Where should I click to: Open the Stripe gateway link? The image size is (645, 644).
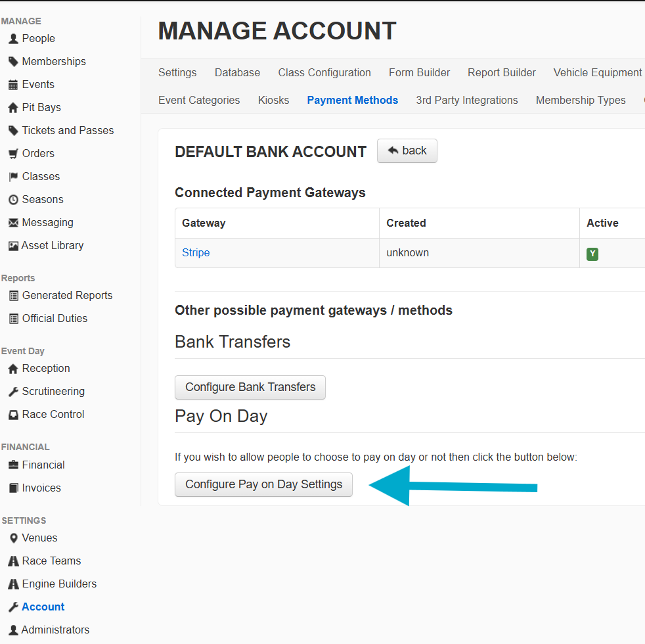point(196,252)
